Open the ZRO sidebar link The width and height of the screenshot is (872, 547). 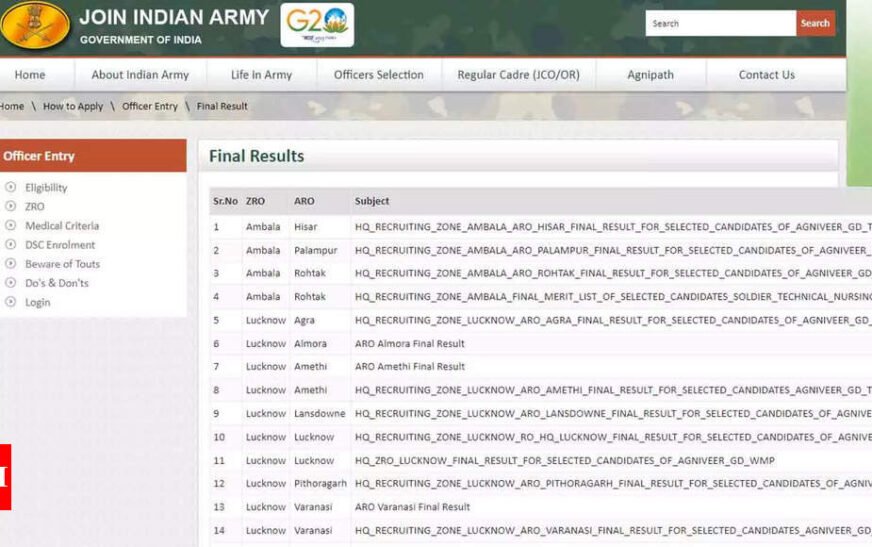pos(34,207)
